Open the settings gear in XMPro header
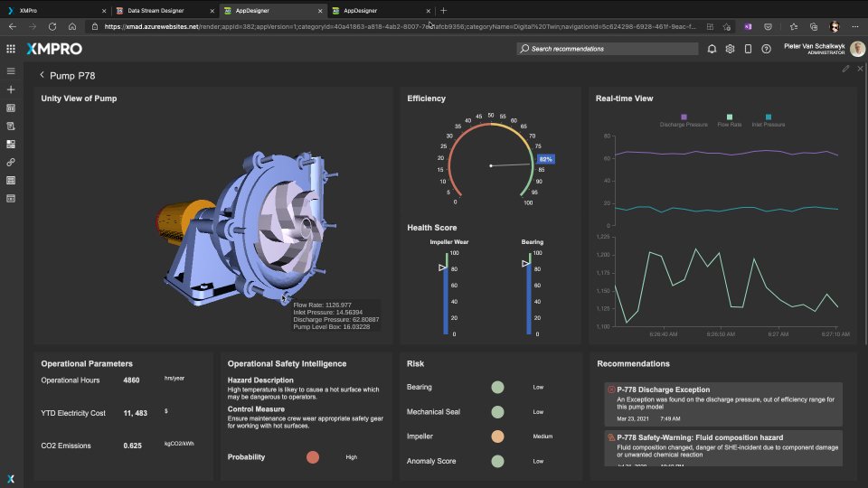 (x=730, y=49)
